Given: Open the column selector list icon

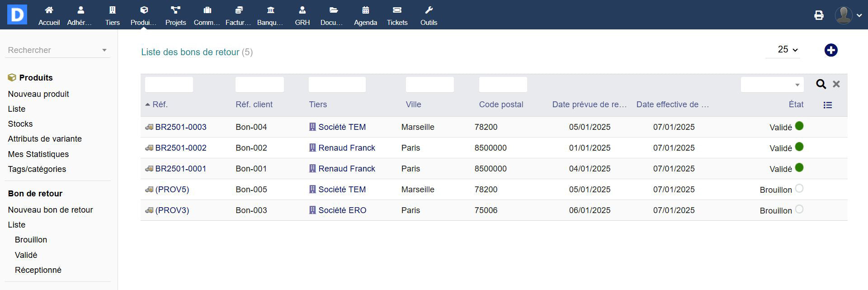Looking at the screenshot, I should click(x=827, y=105).
